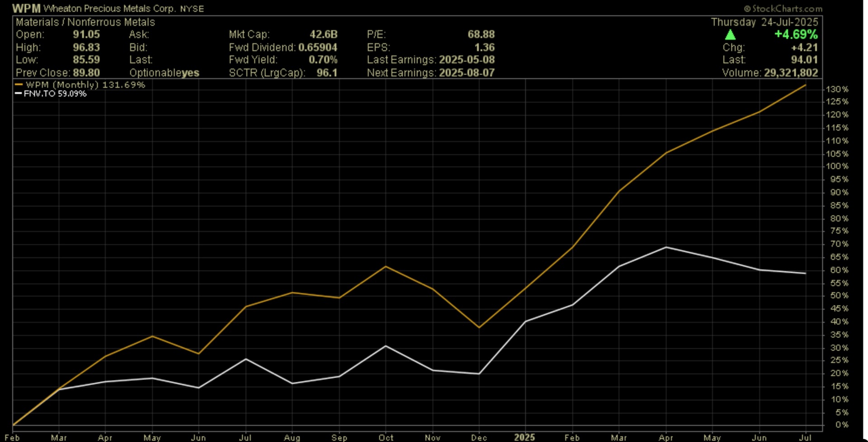Click the Volume: field label

[x=741, y=73]
